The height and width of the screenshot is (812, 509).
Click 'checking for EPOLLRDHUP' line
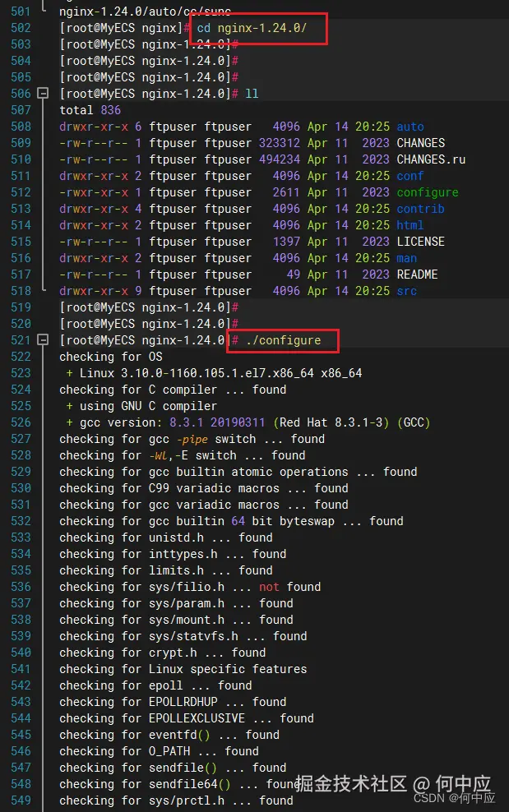point(173,702)
